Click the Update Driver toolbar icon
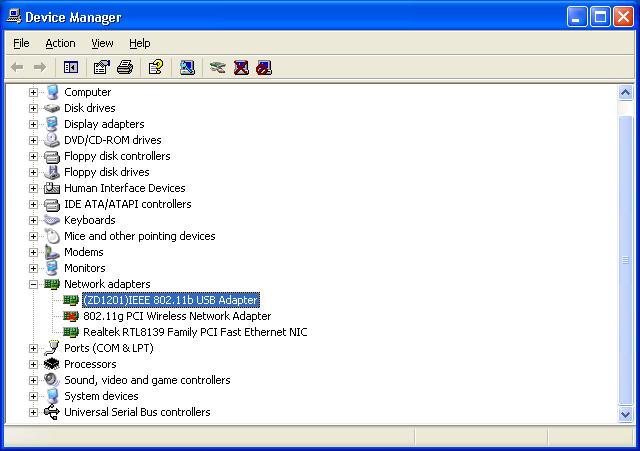This screenshot has width=640, height=451. (x=218, y=67)
